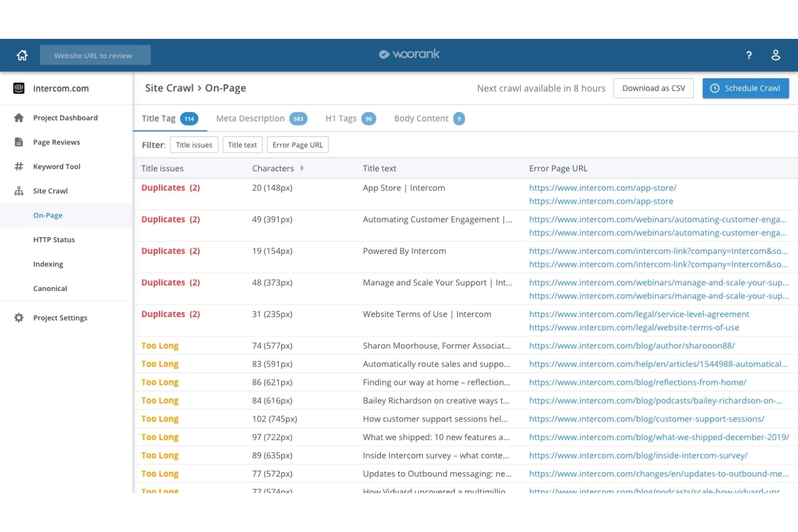
Task: Switch to the H1 Tags tab
Action: tap(350, 119)
